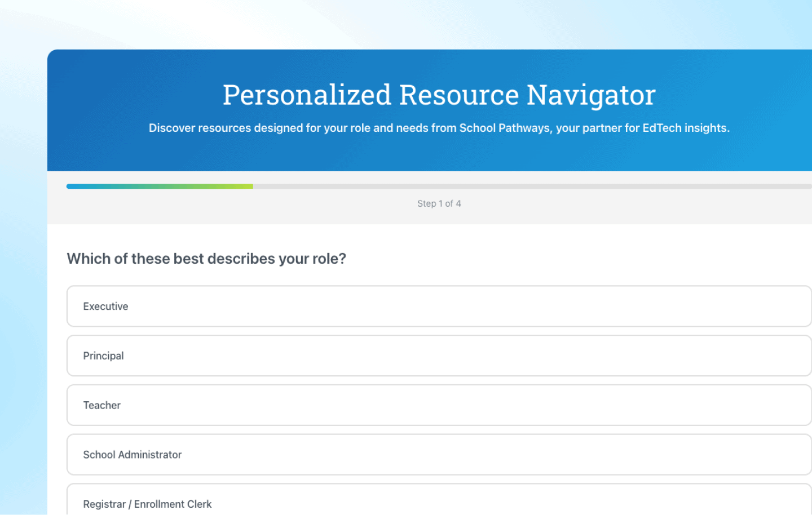Click the Personalized Resource Navigator title
The height and width of the screenshot is (515, 812).
(x=439, y=94)
